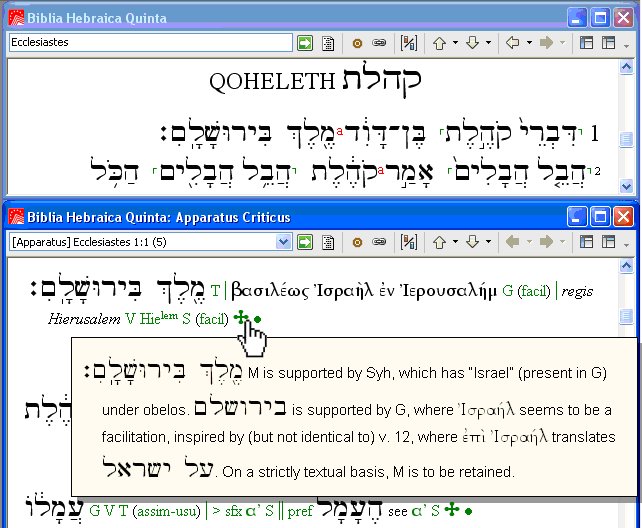Image resolution: width=642 pixels, height=528 pixels.
Task: Click the second panel layout icon in the Apparatus Criticus toolbar
Action: tap(608, 242)
